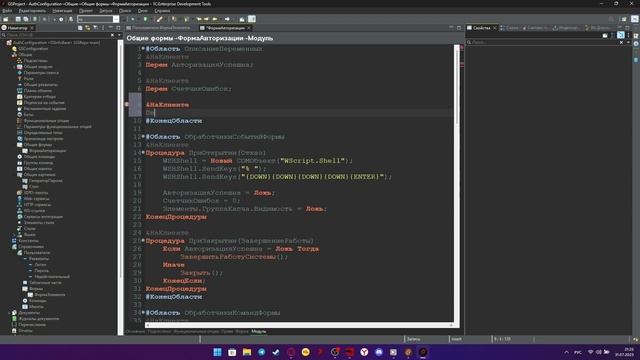Click the error marker beside line 8
640x360 pixels.
click(127, 104)
